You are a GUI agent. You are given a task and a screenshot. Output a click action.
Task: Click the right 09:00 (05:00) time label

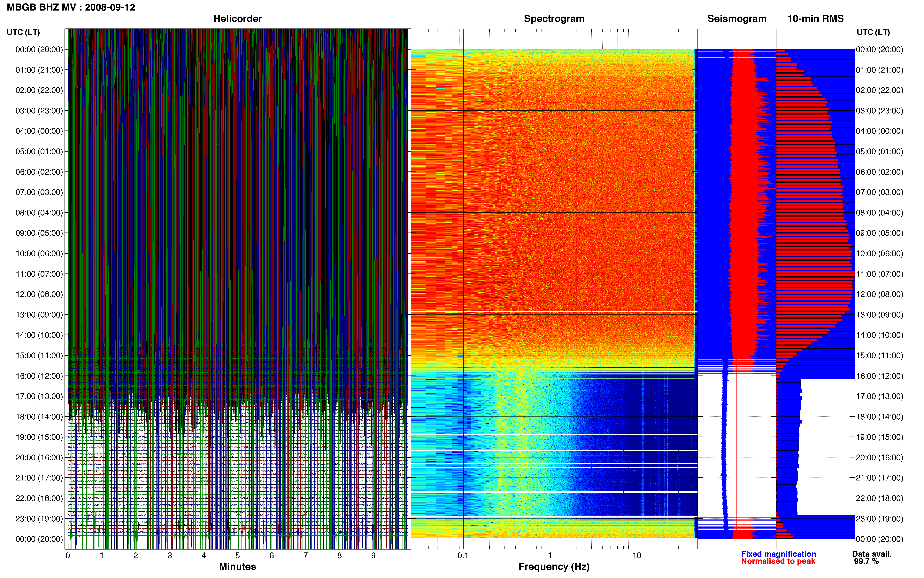click(x=880, y=233)
